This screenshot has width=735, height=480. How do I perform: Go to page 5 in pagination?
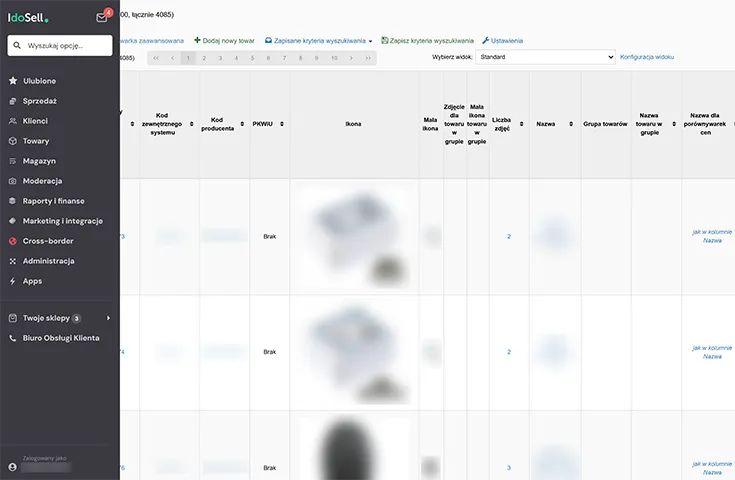click(x=252, y=58)
